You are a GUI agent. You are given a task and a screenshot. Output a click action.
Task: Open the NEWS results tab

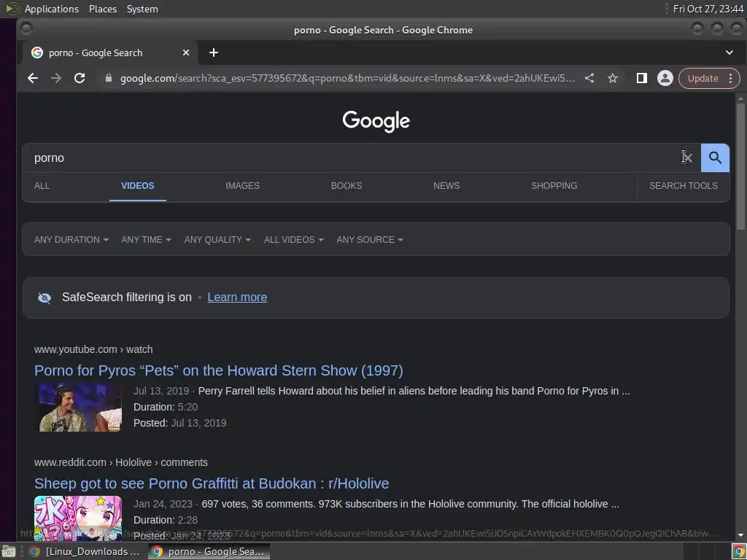point(446,186)
